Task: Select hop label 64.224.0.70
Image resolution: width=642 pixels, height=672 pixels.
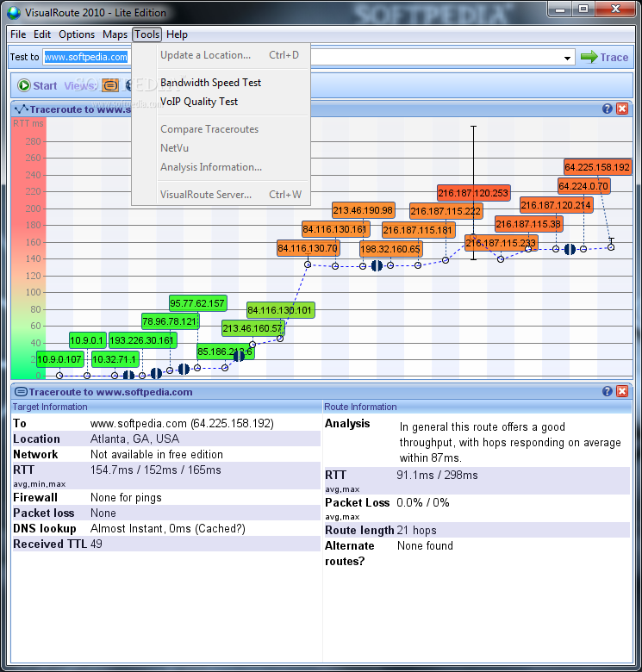Action: pyautogui.click(x=583, y=186)
